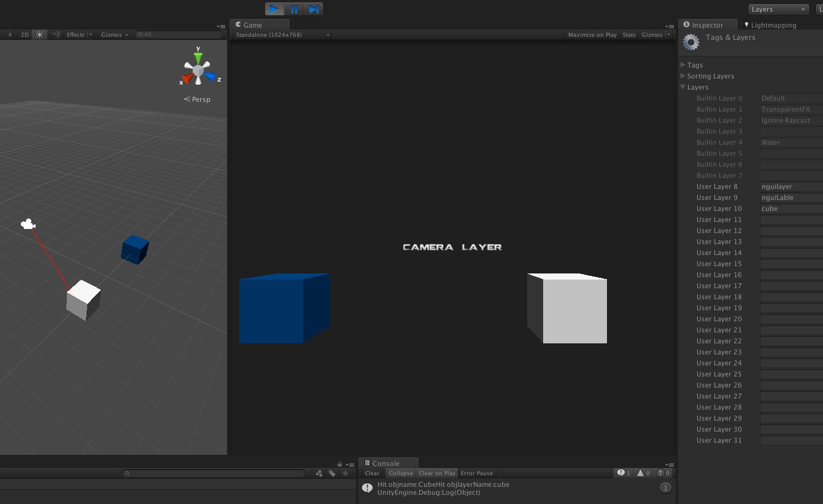Viewport: 823px width, 504px height.
Task: Click the CAMERA LAYER label in Game view
Action: (x=452, y=247)
